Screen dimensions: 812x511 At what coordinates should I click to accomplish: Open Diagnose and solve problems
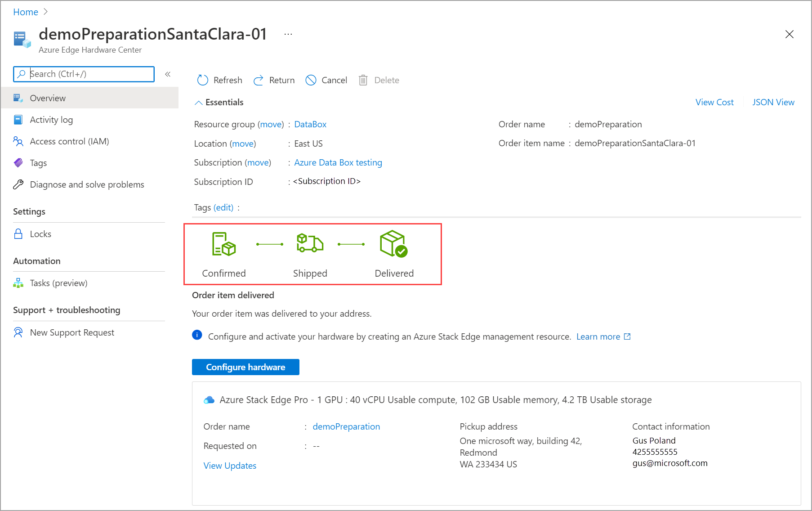[87, 184]
